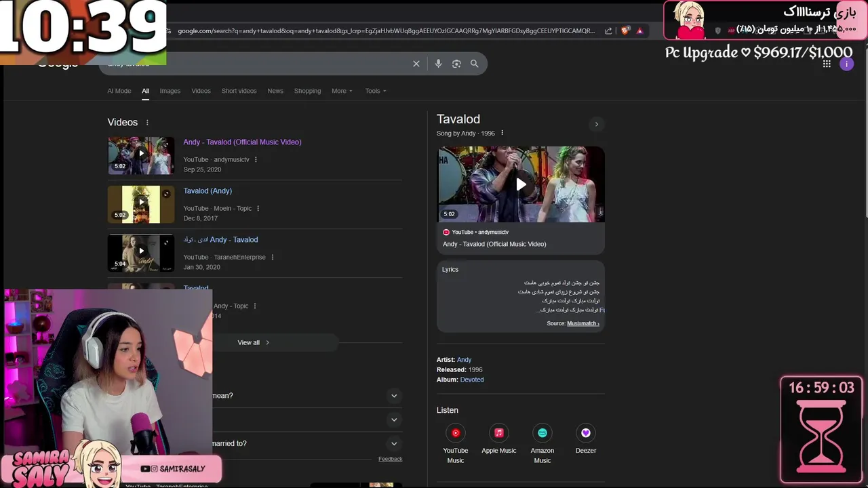Open Tavalod (Andy) video result link
This screenshot has height=488, width=868.
tap(208, 191)
